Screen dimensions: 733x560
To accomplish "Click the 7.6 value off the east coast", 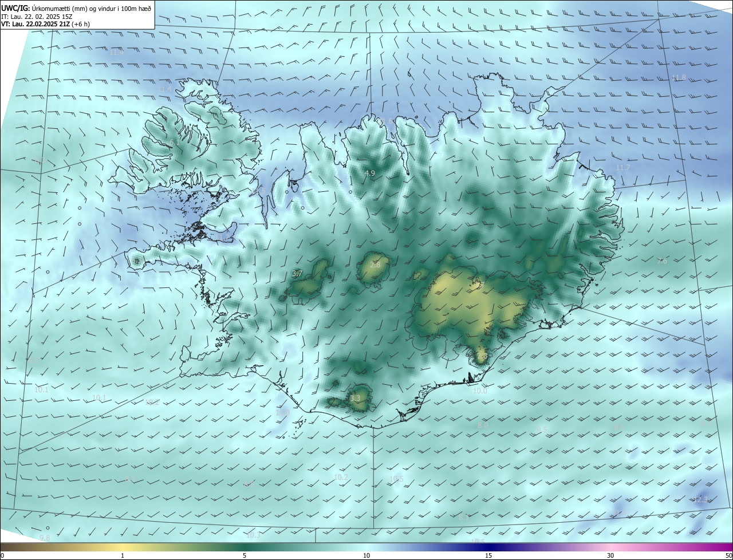I will pyautogui.click(x=662, y=261).
